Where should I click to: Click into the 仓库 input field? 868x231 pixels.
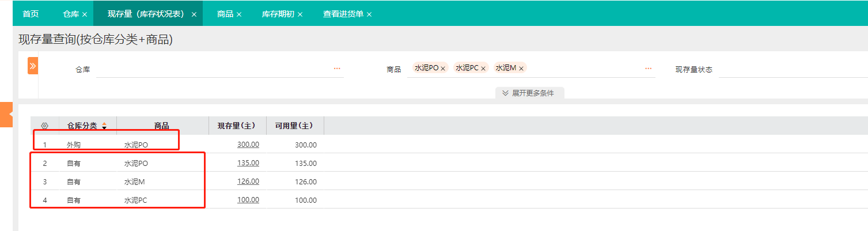(213, 70)
